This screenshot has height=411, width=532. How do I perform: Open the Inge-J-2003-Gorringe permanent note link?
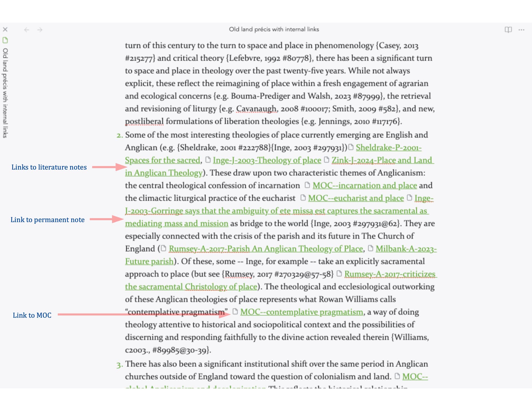point(277,211)
